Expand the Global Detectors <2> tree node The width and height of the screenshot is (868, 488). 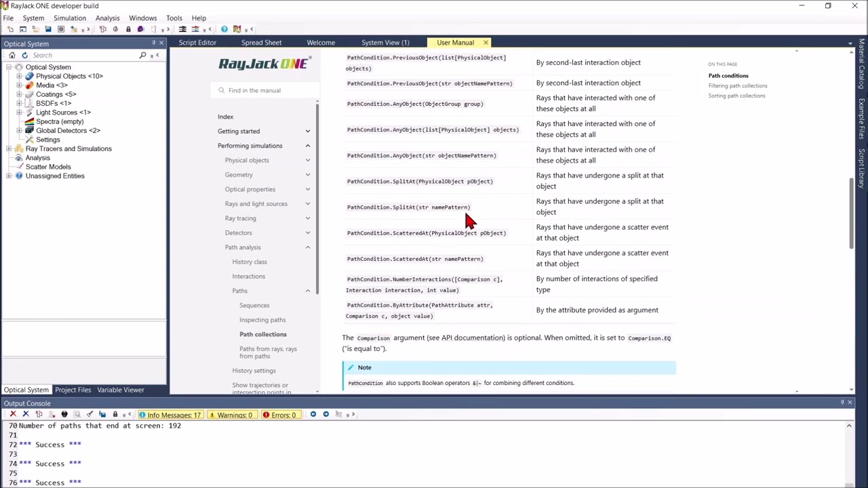(x=19, y=130)
